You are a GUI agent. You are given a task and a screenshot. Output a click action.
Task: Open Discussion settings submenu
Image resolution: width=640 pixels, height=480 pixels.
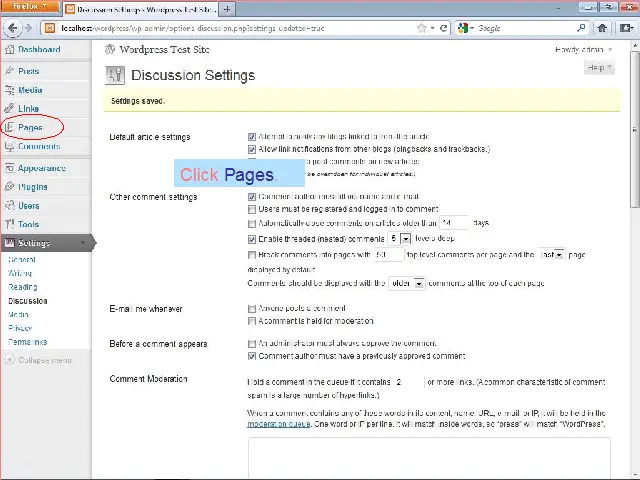(28, 301)
